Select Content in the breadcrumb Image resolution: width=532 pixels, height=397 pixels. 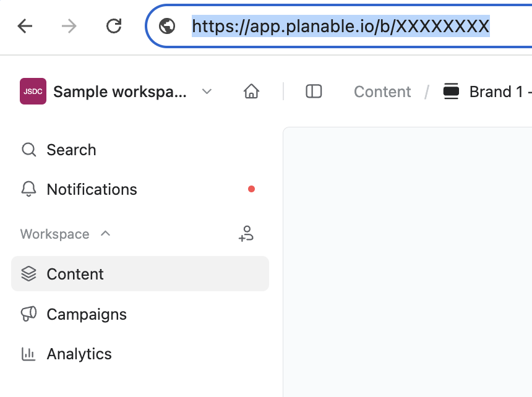point(382,91)
